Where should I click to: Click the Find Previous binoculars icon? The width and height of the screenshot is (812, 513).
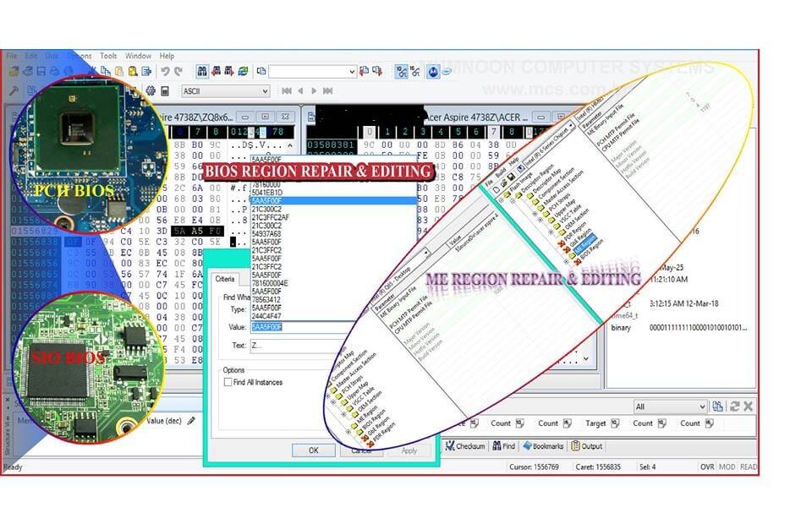216,72
